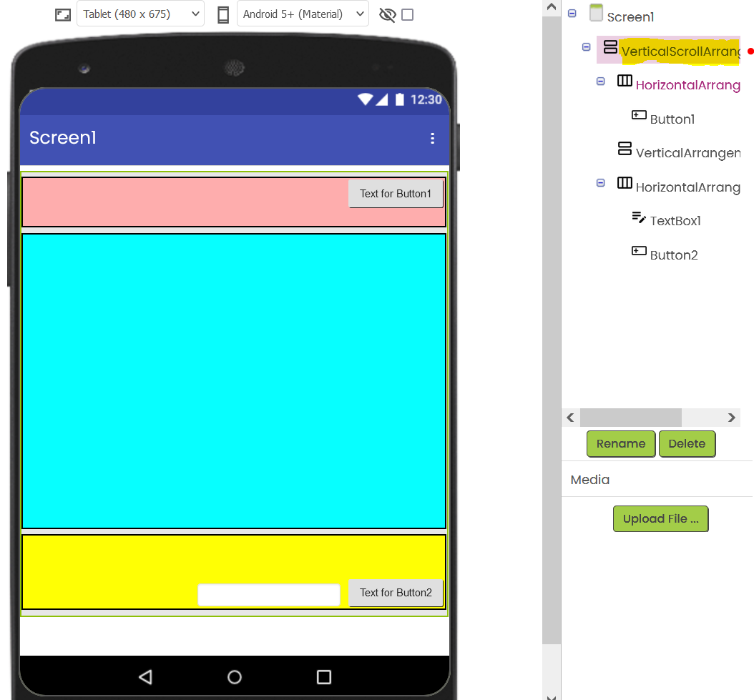754x700 pixels.
Task: Select the HorizontalArrangement item above TextBox1
Action: (687, 187)
